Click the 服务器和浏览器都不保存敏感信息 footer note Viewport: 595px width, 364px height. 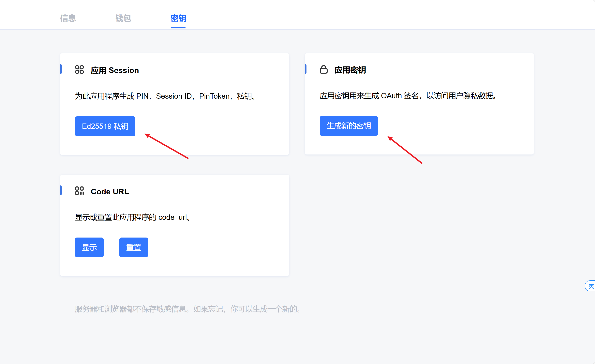pos(188,309)
